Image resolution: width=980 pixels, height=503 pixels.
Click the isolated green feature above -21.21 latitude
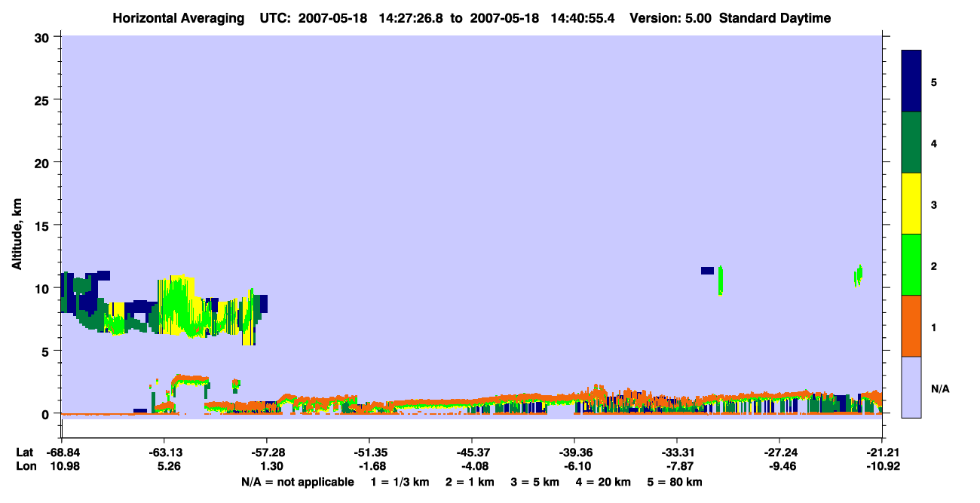click(x=858, y=275)
